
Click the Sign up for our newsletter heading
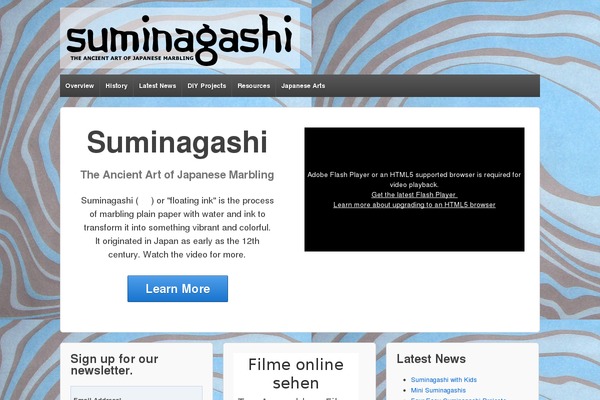[114, 364]
